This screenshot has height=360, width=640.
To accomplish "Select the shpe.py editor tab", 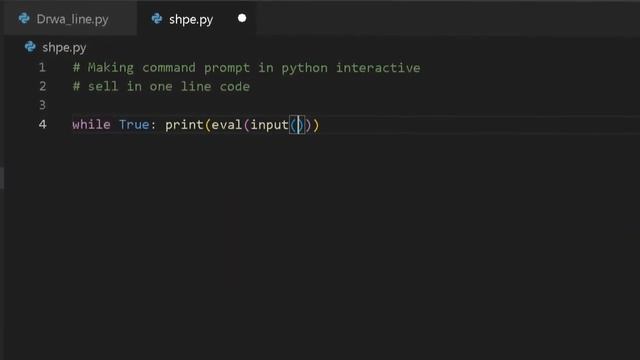I will (197, 19).
